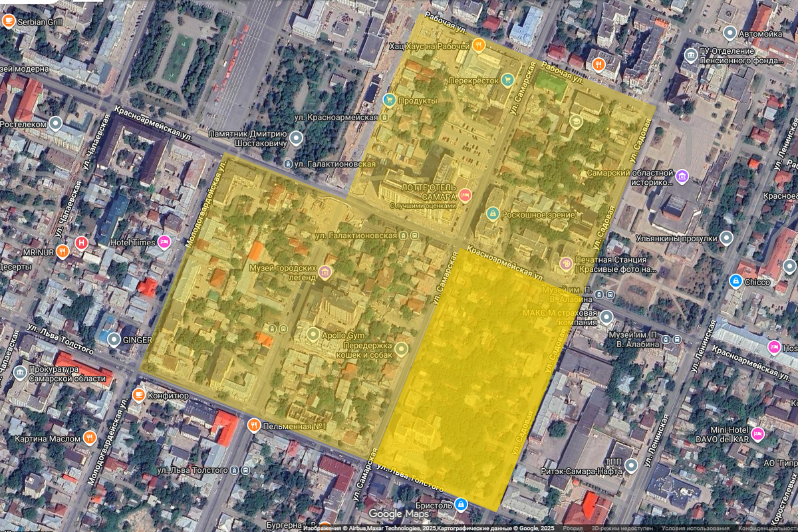The image size is (798, 532).
Task: Open the Картина Маслом restaurant icon
Action: pos(90,438)
